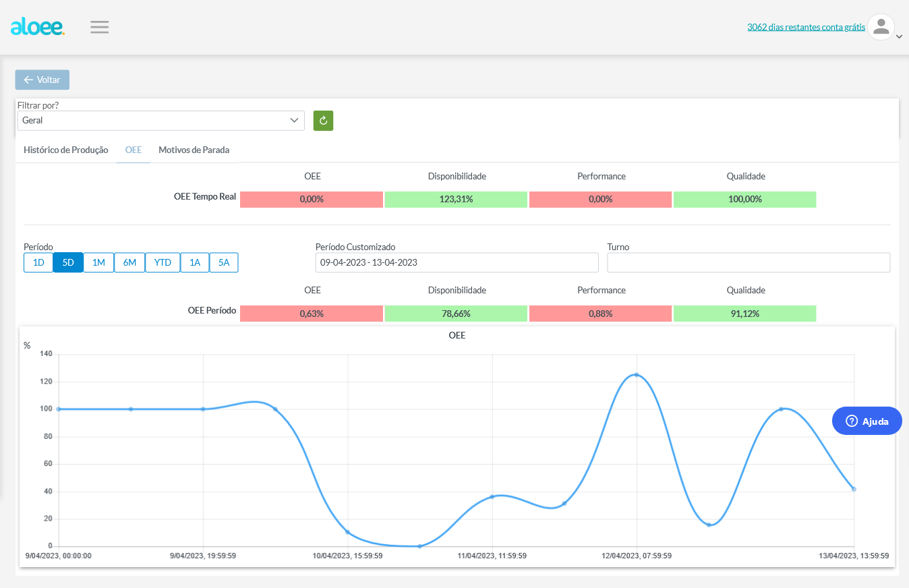Click the chart peak point at 12/04/2023
Image resolution: width=909 pixels, height=588 pixels.
[637, 375]
